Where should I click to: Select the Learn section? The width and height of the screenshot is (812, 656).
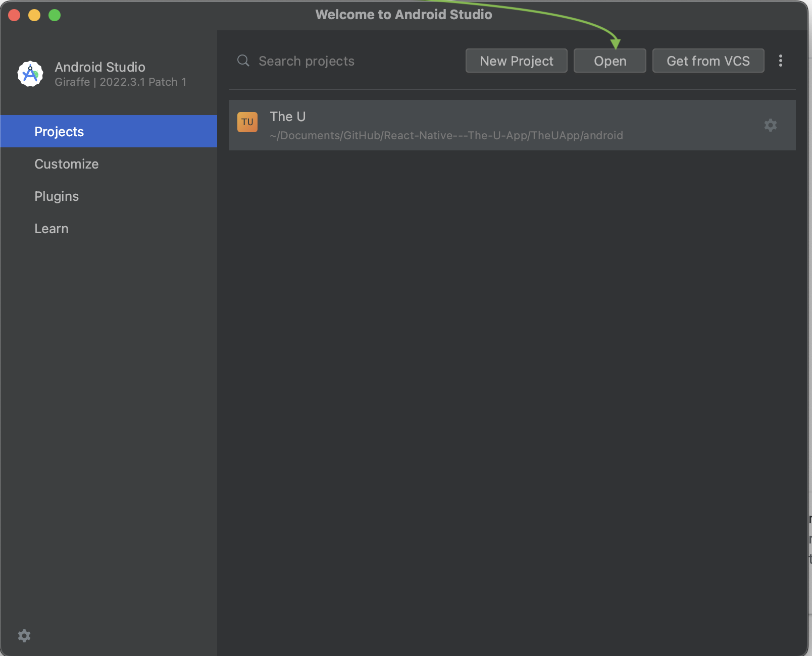point(52,229)
